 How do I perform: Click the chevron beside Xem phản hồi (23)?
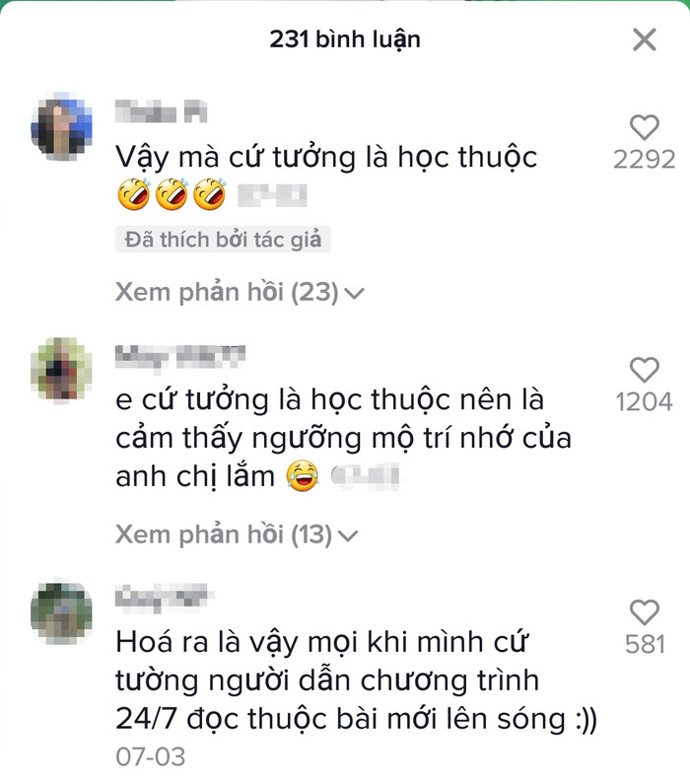click(354, 294)
